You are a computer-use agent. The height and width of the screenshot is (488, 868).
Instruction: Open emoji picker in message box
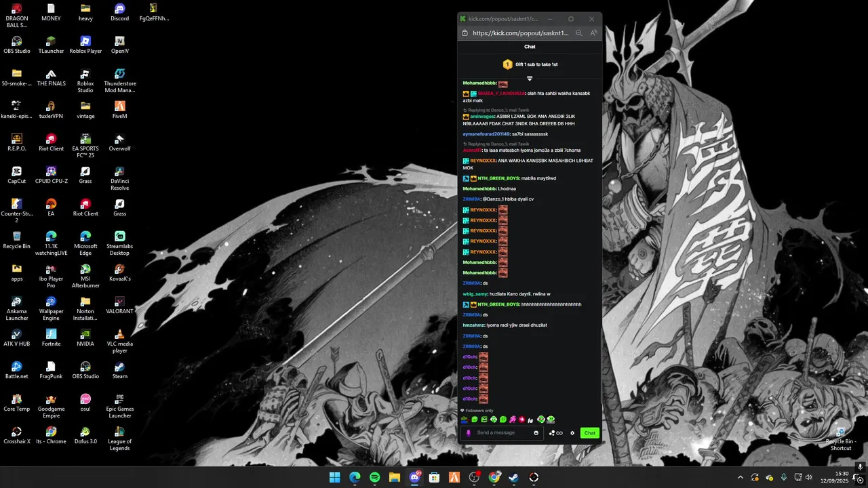pyautogui.click(x=536, y=433)
